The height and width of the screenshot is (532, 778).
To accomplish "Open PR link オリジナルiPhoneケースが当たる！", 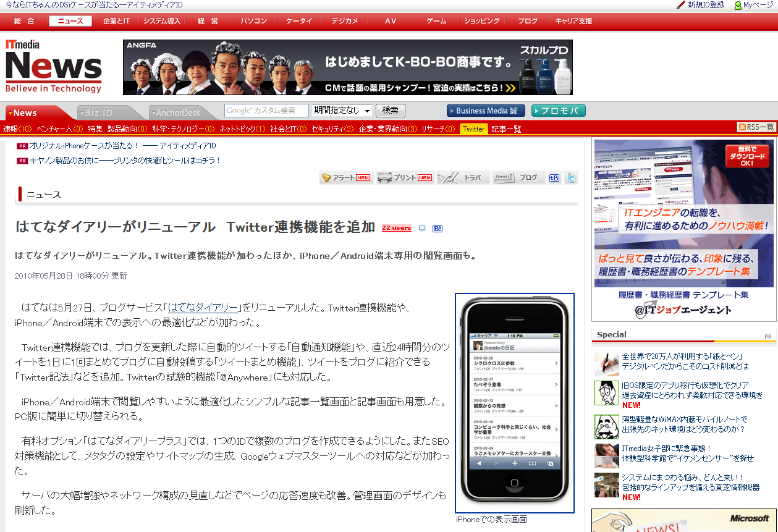I will point(122,146).
